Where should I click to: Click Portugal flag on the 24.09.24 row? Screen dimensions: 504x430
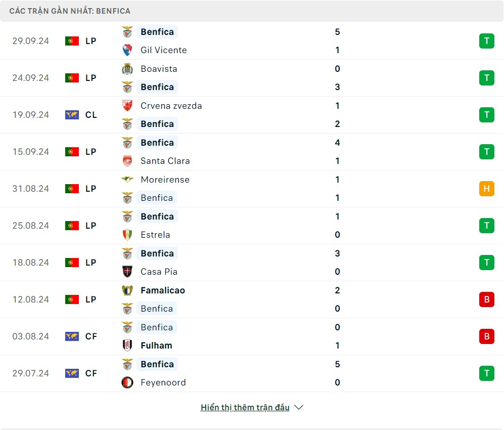(x=72, y=78)
